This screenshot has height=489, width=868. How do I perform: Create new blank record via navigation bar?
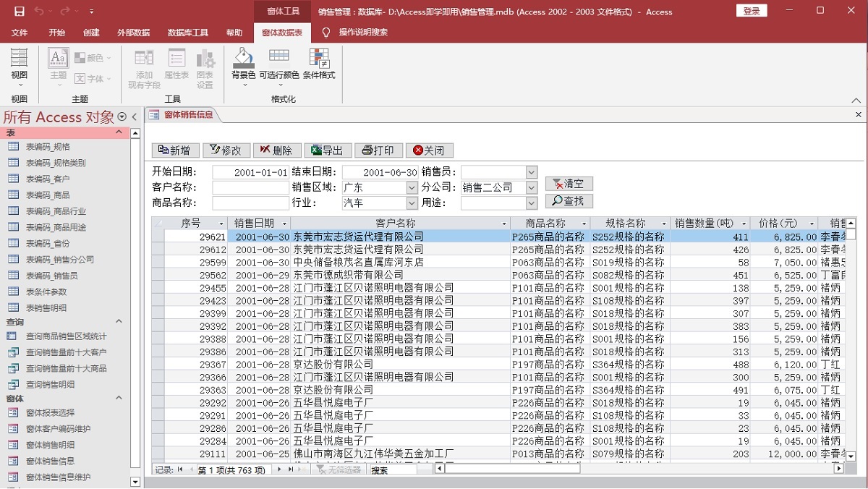pyautogui.click(x=302, y=469)
